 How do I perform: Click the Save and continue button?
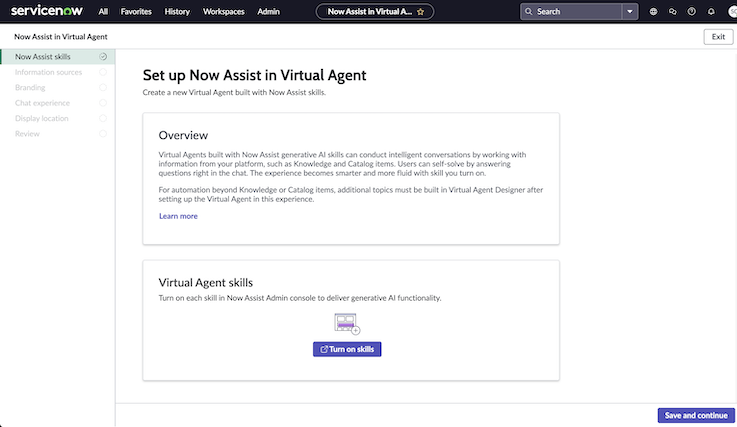(x=696, y=415)
